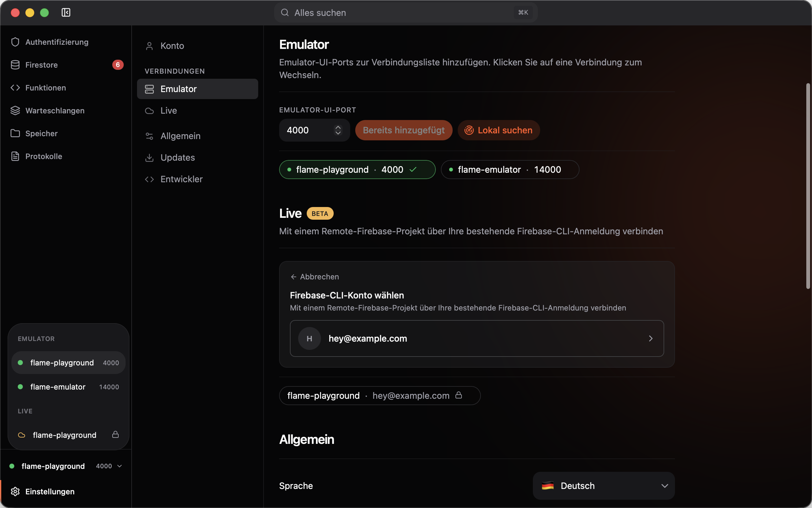Click the Bereits hinzugefügt button
The width and height of the screenshot is (812, 508).
404,130
